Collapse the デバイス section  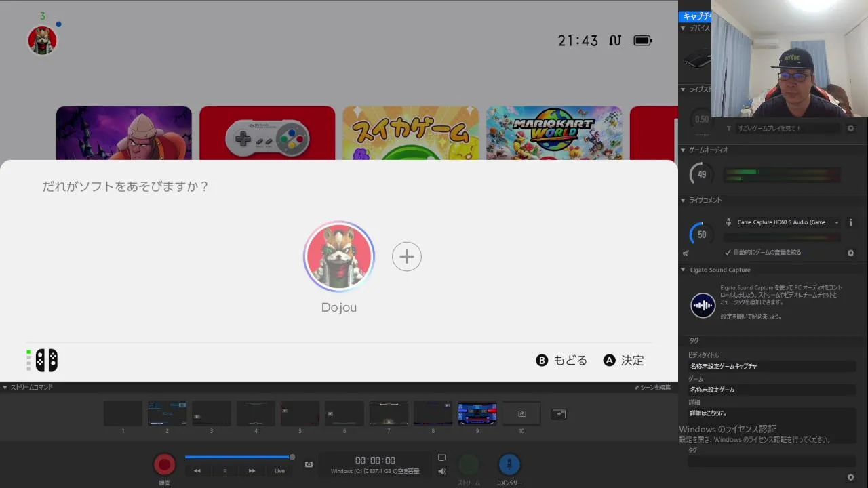[x=684, y=28]
